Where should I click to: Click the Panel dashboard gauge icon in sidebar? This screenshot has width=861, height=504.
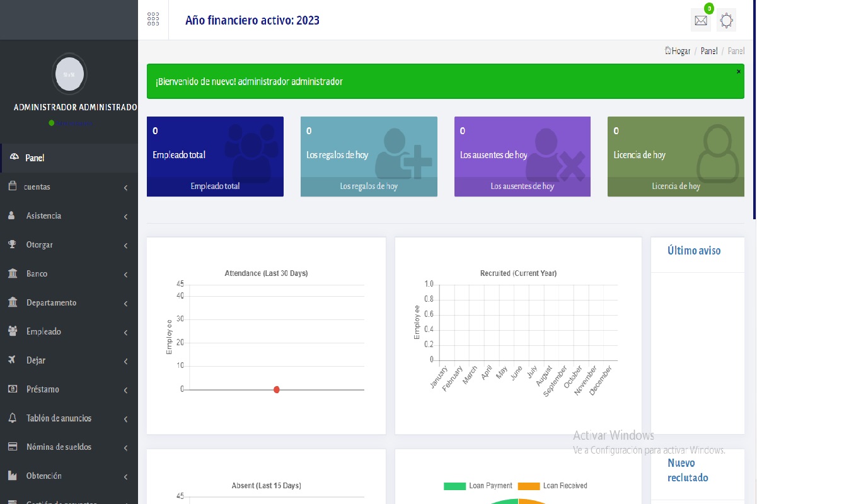coord(15,158)
